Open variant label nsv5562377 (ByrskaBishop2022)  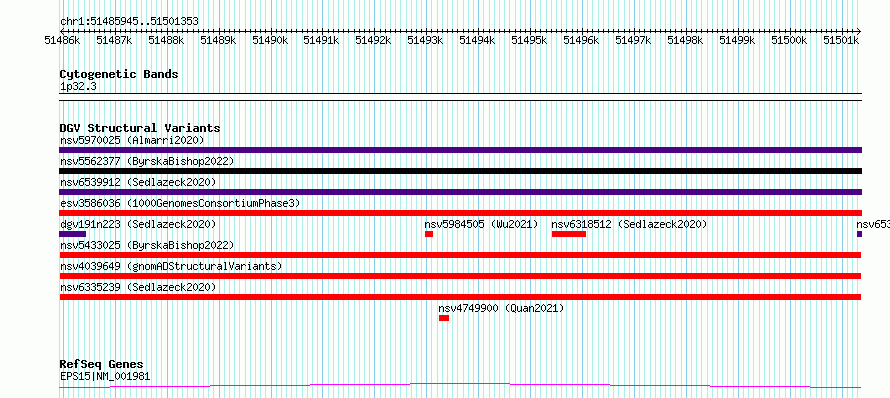147,161
